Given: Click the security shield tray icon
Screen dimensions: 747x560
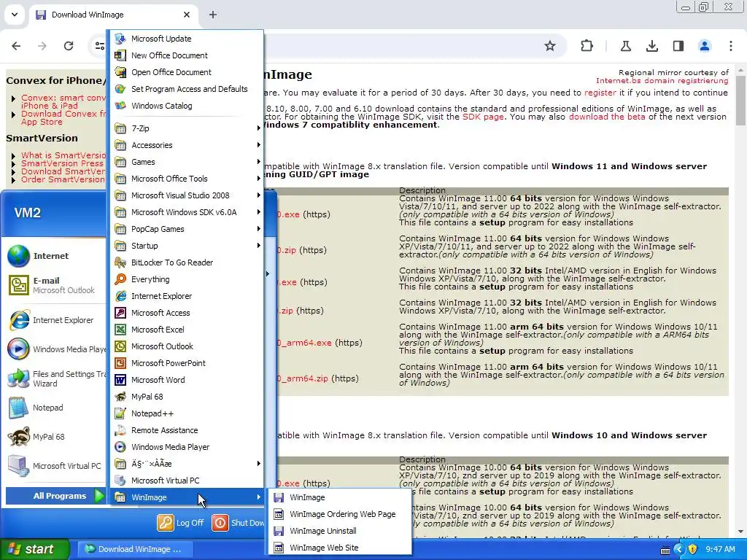Looking at the screenshot, I should (x=692, y=549).
